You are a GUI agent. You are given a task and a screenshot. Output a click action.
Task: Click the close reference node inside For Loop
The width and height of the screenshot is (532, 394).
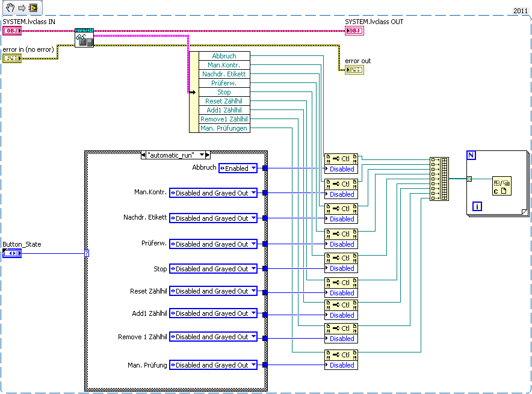point(501,186)
